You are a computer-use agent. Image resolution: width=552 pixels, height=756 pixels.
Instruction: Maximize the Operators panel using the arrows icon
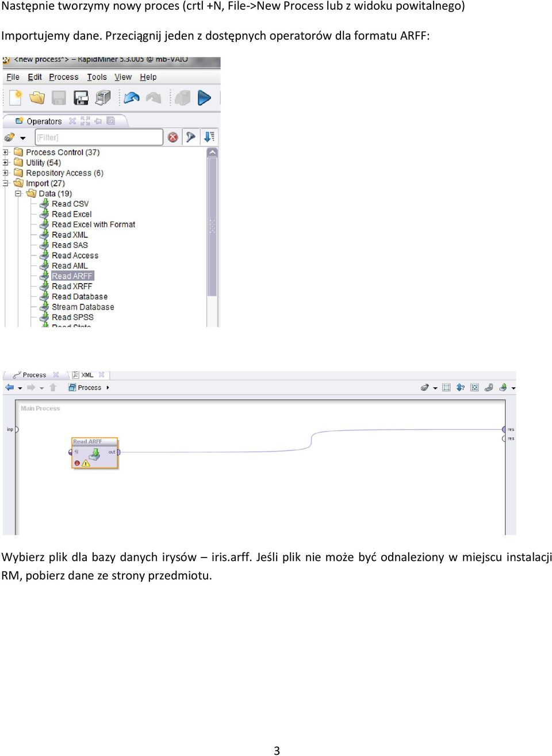85,121
